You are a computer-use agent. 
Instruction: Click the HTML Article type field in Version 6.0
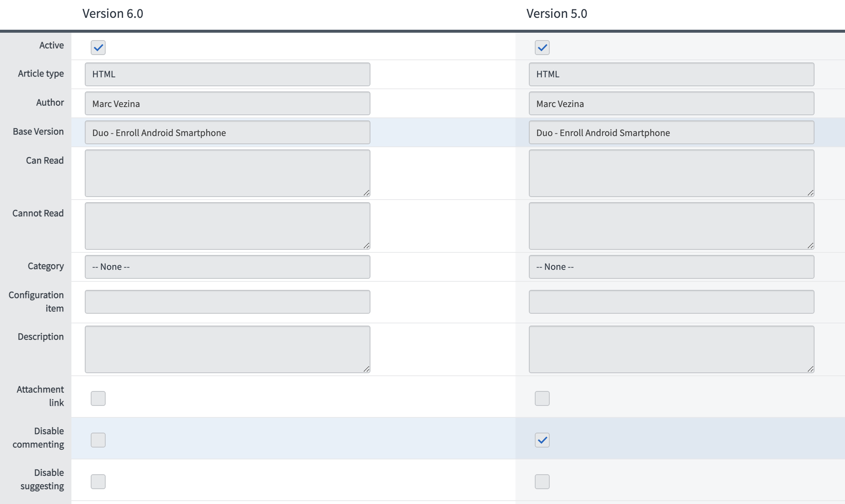[x=227, y=74]
